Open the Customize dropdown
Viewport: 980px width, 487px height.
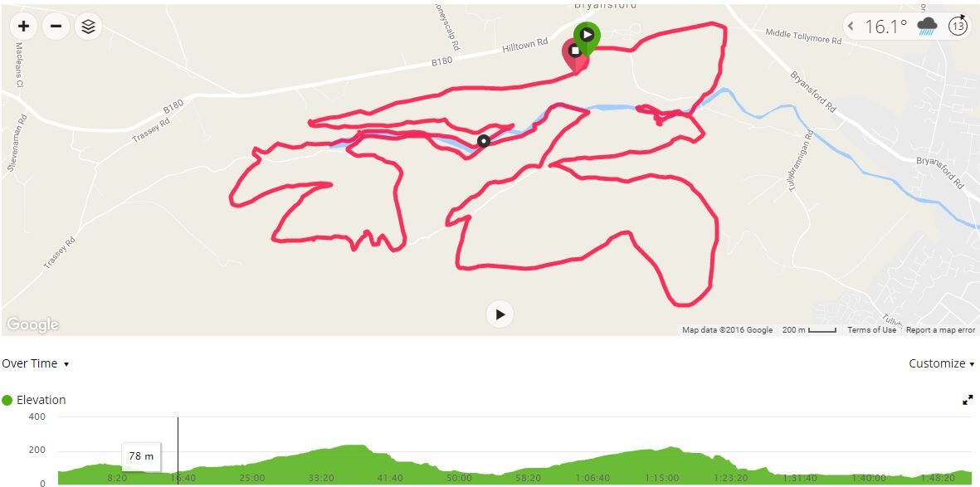coord(941,364)
